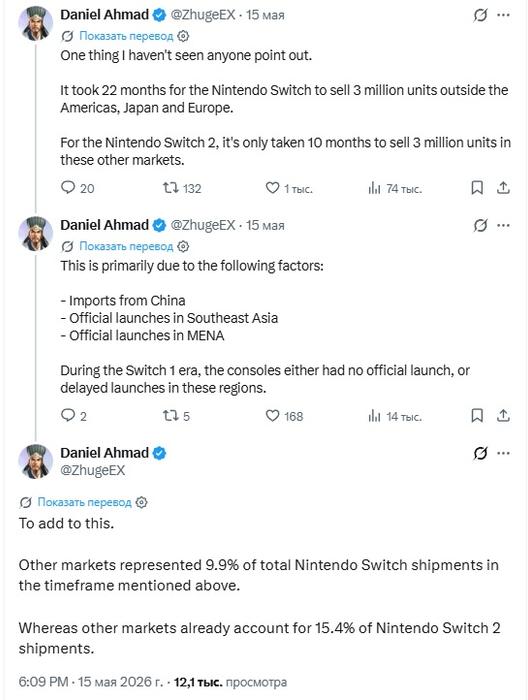The image size is (528, 700).
Task: Open more options menu on second tweet
Action: pos(503,225)
